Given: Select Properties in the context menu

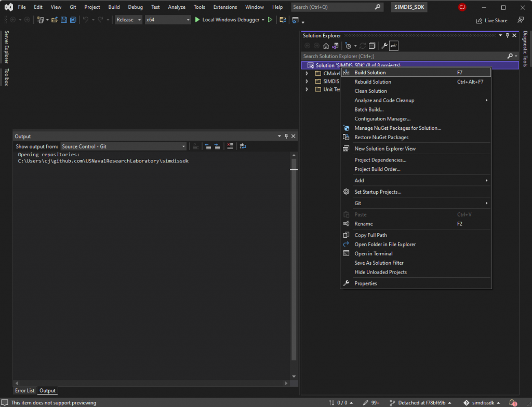Looking at the screenshot, I should tap(416, 283).
